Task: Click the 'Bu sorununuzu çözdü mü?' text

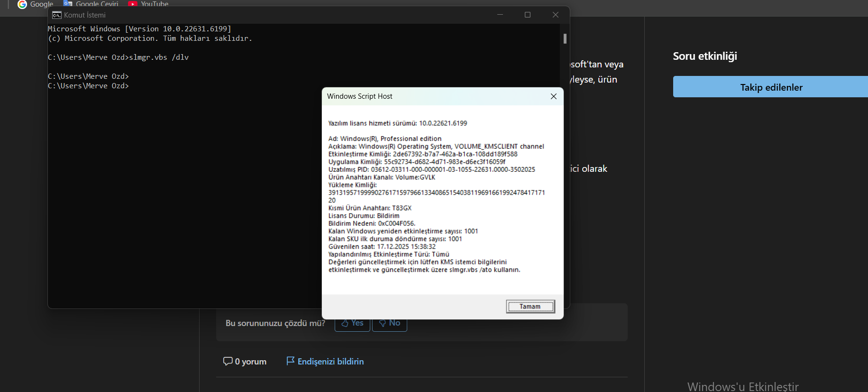Action: click(275, 323)
